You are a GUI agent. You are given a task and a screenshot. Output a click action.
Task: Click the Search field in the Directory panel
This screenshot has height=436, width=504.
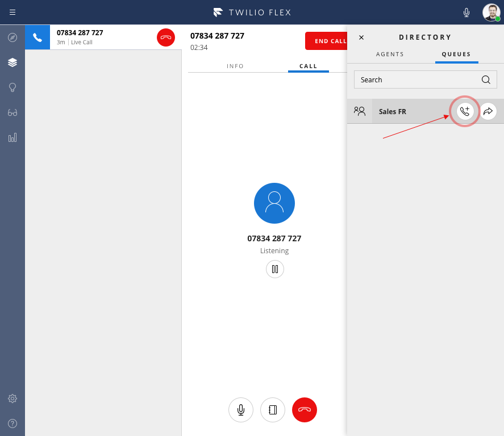pos(420,79)
